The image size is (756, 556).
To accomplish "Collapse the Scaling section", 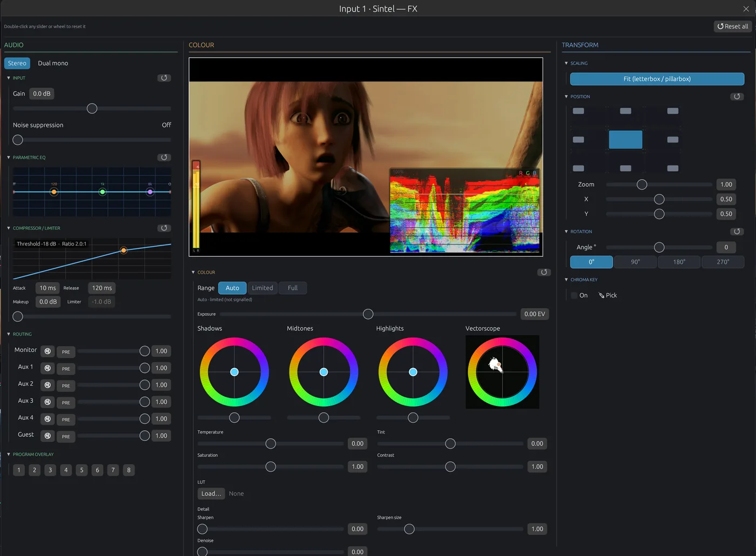I will (x=566, y=63).
